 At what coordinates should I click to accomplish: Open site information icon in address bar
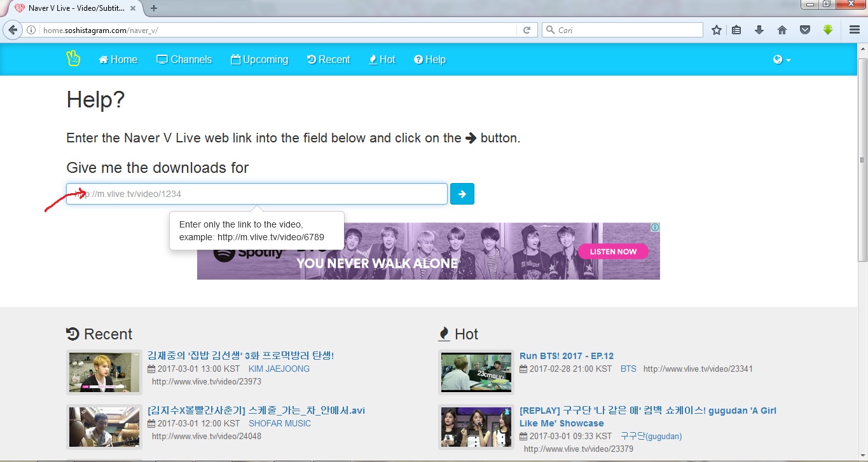[31, 30]
